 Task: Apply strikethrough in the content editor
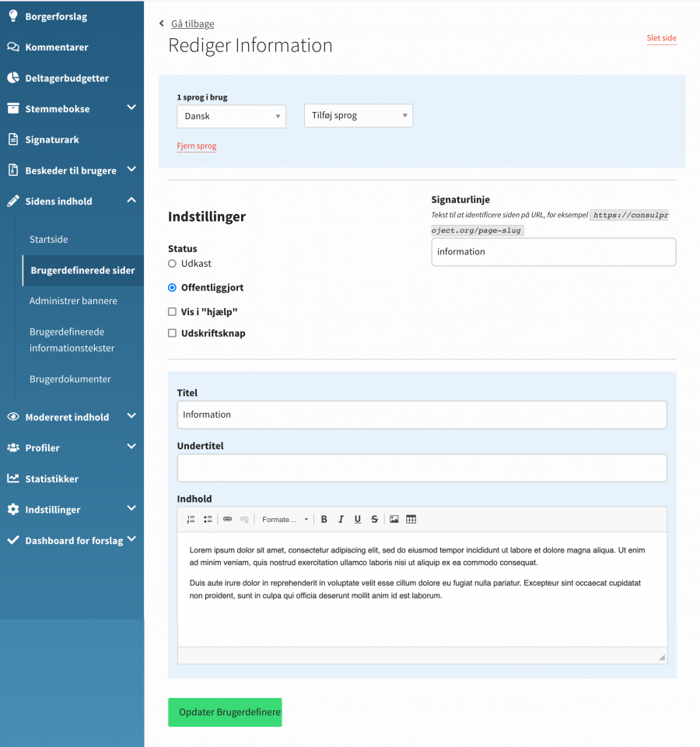(374, 519)
